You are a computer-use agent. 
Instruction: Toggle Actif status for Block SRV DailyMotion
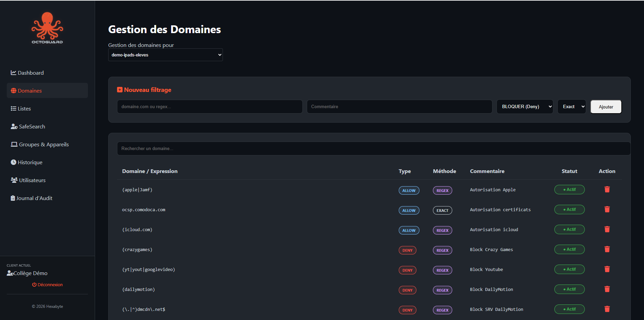click(570, 309)
